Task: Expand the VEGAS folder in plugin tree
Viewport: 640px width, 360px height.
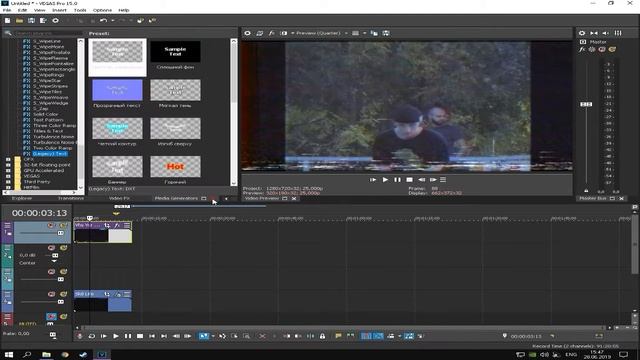Action: pos(8,176)
